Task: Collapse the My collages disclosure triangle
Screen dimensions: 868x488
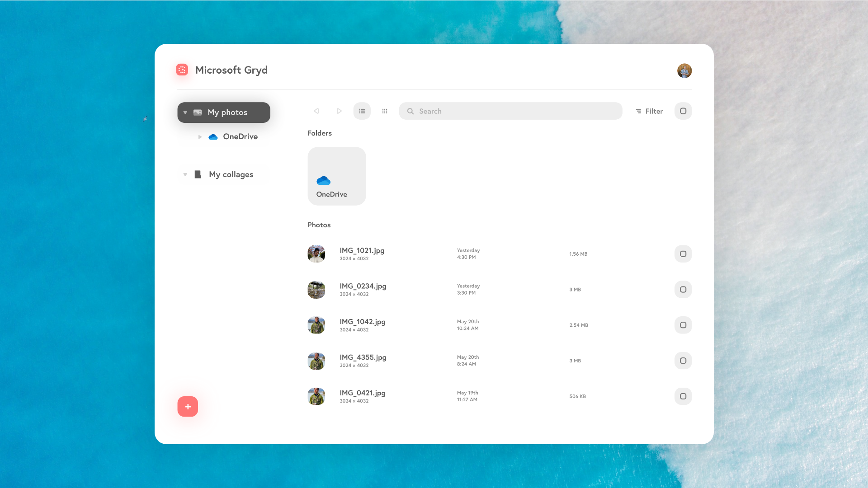Action: coord(185,174)
